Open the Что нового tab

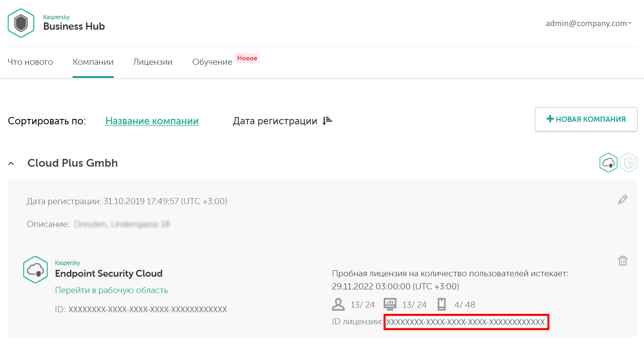pyautogui.click(x=31, y=62)
